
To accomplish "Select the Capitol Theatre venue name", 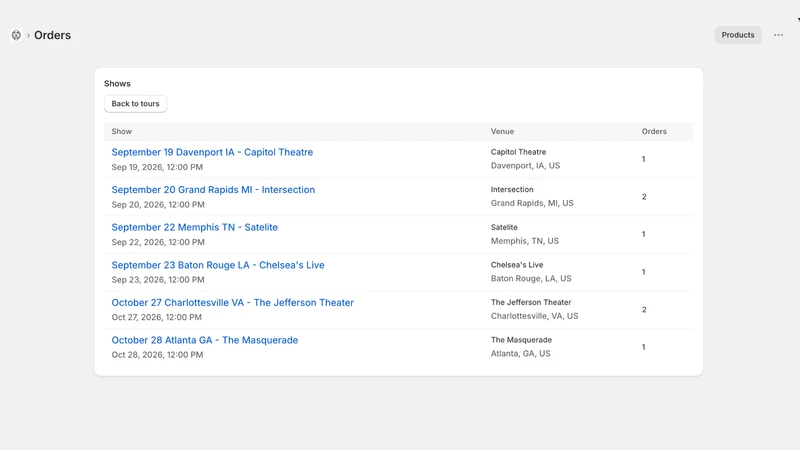I will [518, 152].
